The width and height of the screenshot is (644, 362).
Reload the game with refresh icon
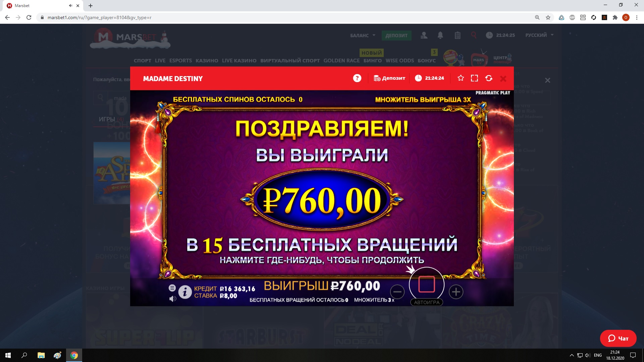[489, 78]
